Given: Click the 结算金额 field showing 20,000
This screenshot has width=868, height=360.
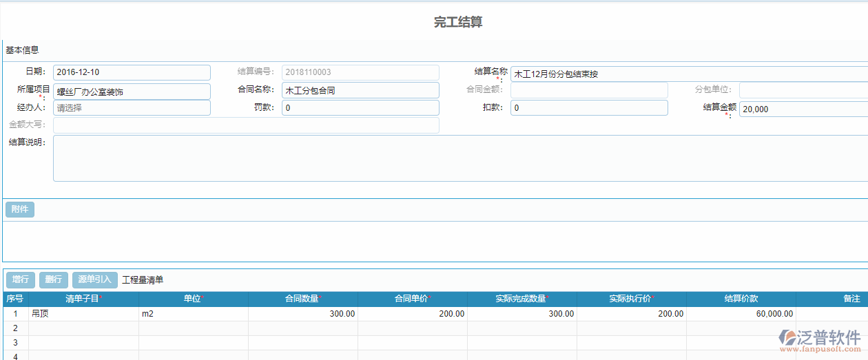Looking at the screenshot, I should point(803,109).
